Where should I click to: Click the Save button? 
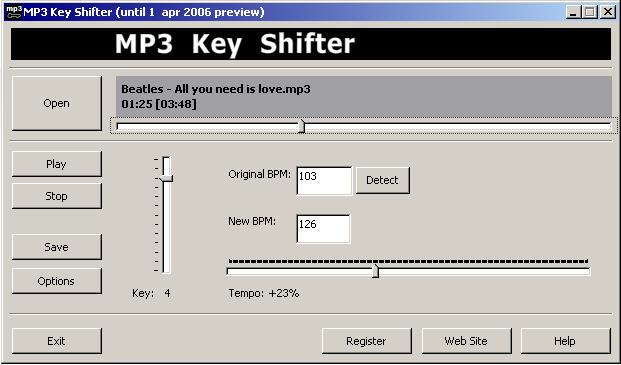click(57, 247)
